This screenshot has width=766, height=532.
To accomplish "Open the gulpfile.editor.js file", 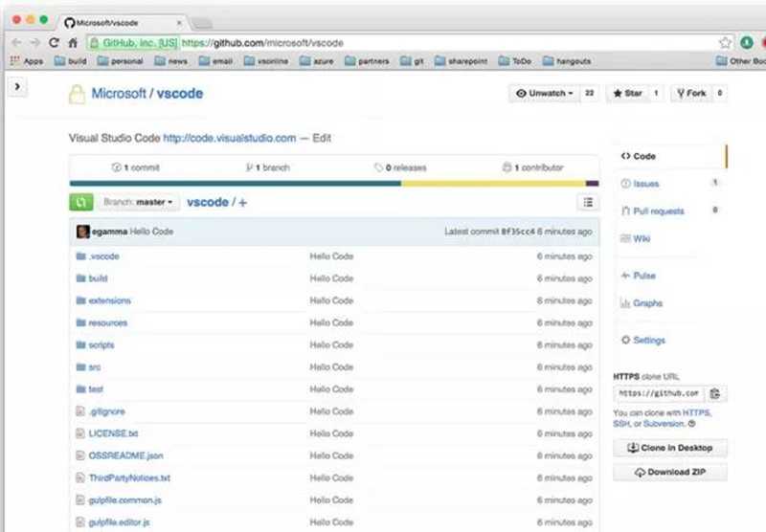I will pyautogui.click(x=119, y=522).
